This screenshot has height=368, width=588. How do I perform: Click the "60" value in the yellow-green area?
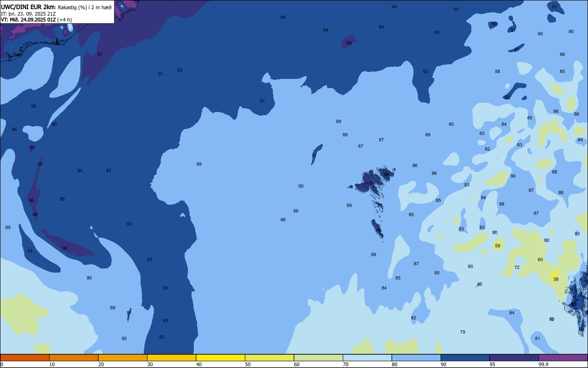tap(540, 260)
